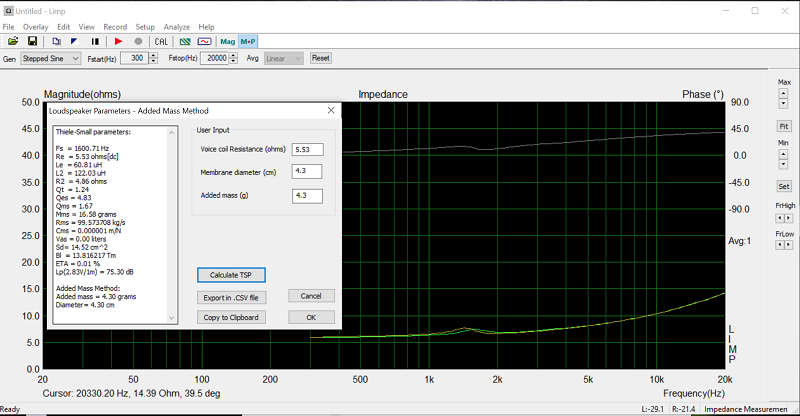The image size is (800, 416).
Task: Click the gray record circle icon
Action: pos(138,41)
